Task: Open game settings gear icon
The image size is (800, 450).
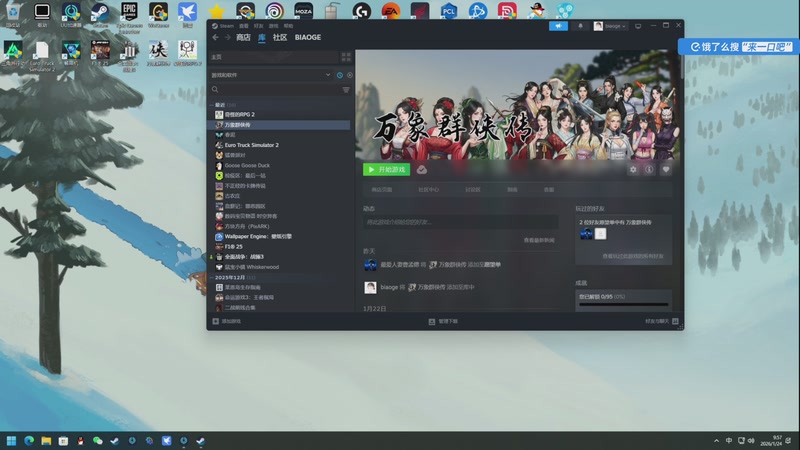Action: [x=633, y=169]
